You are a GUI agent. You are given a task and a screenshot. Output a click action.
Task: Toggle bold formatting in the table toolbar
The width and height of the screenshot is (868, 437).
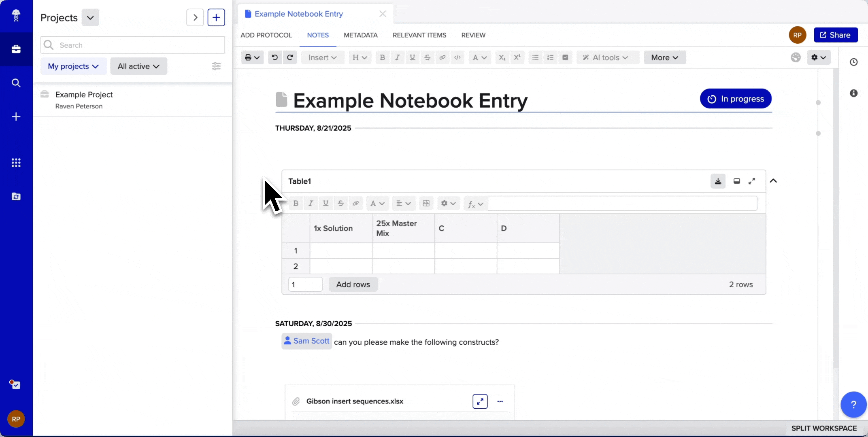click(x=296, y=203)
